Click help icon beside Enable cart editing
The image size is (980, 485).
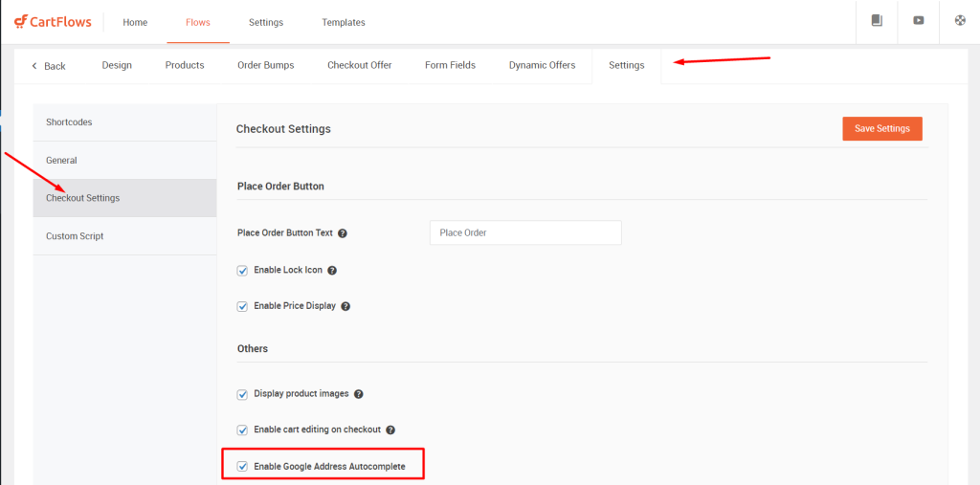click(390, 430)
